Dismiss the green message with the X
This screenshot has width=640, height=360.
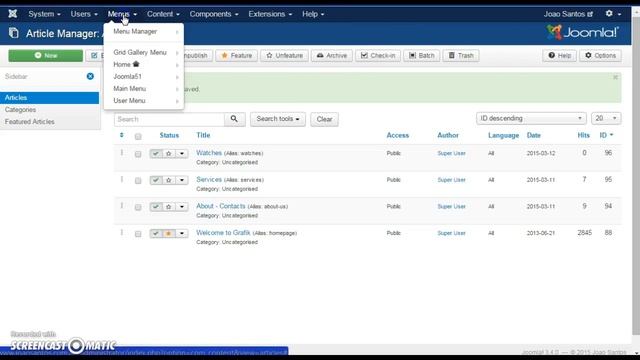tap(615, 77)
